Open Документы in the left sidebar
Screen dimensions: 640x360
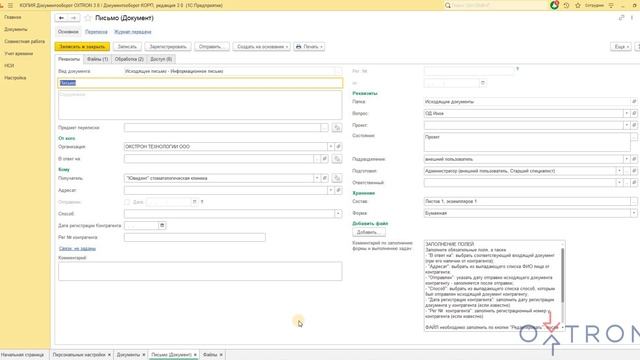coord(16,29)
